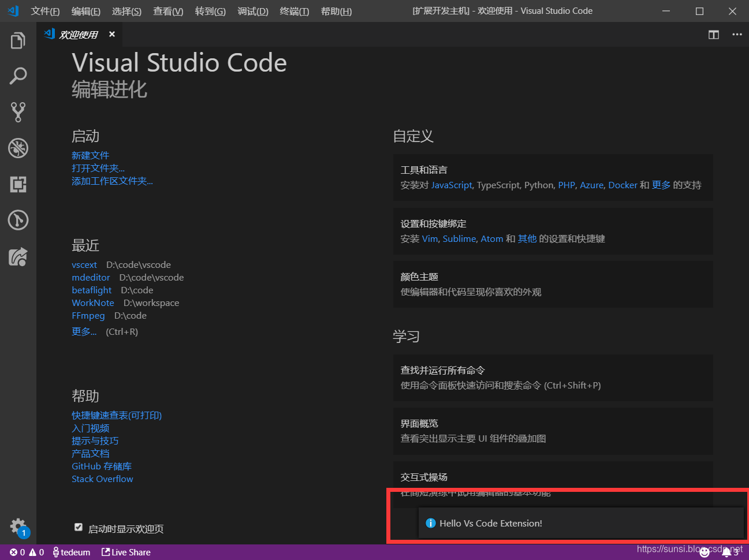Click the JavaScript language link
Screen dimensions: 749x560
[452, 185]
